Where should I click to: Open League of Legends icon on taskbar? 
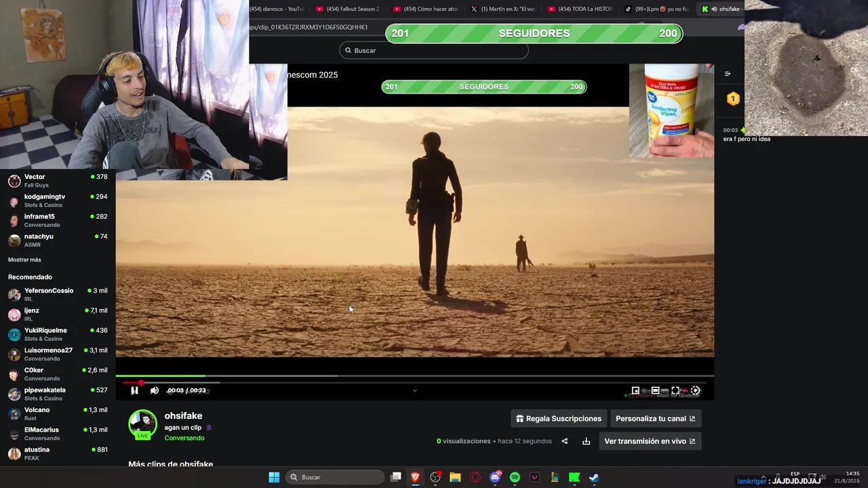554,477
